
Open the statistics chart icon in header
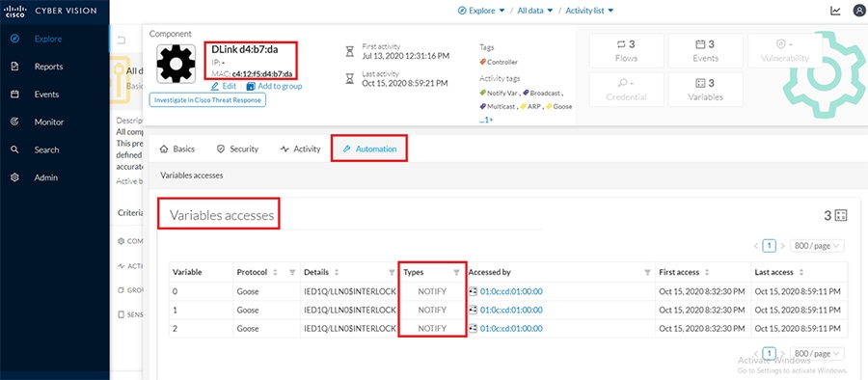(835, 11)
